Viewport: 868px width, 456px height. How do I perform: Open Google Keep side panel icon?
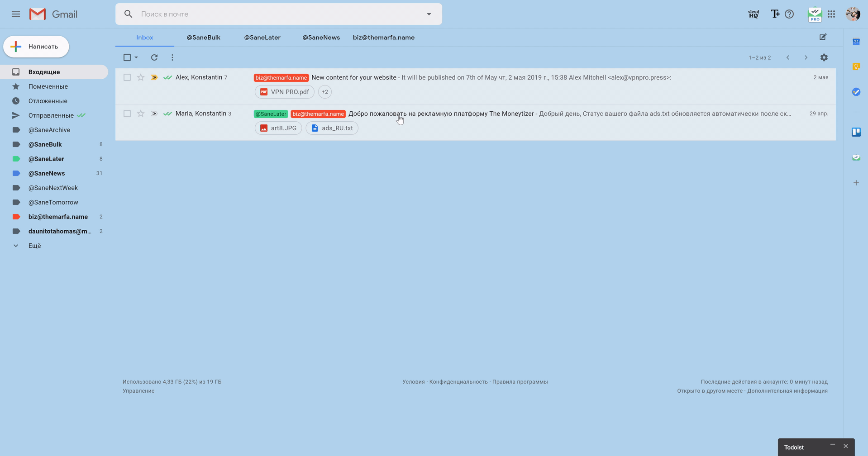click(856, 66)
